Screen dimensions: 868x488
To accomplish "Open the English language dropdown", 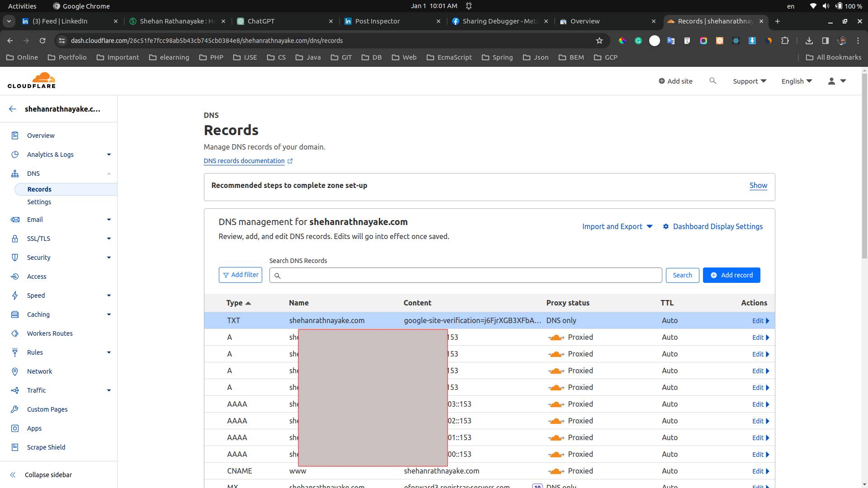I will pos(797,81).
